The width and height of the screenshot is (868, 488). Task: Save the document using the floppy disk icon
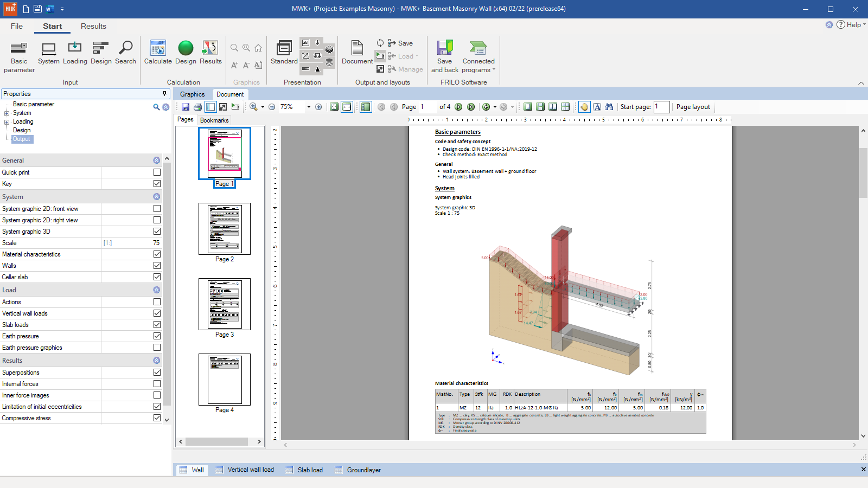186,107
